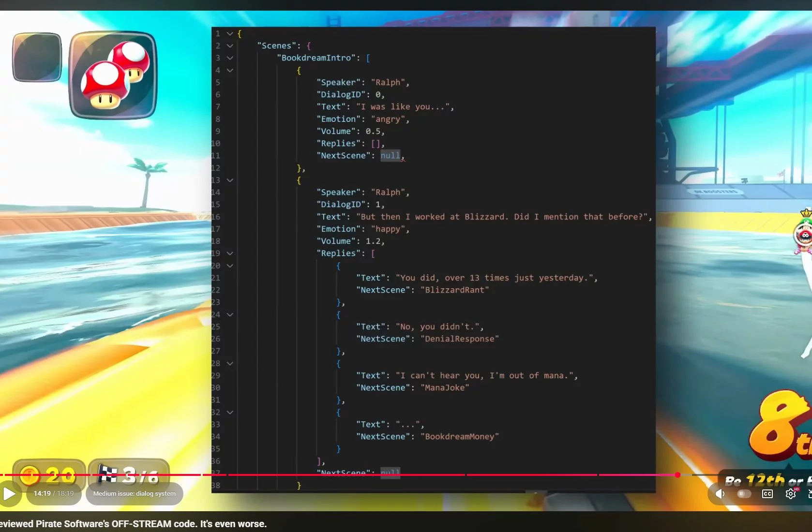
Task: Click the "happy" emotion value
Action: pos(388,229)
